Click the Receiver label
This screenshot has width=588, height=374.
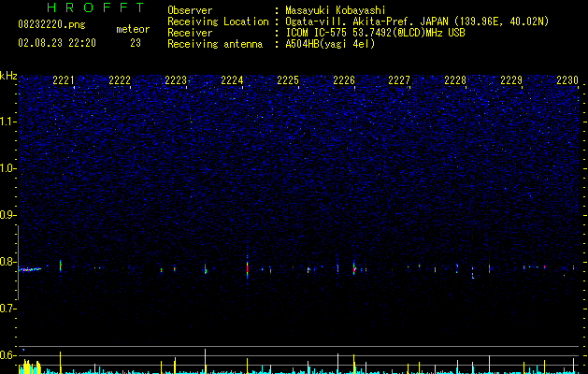point(190,33)
